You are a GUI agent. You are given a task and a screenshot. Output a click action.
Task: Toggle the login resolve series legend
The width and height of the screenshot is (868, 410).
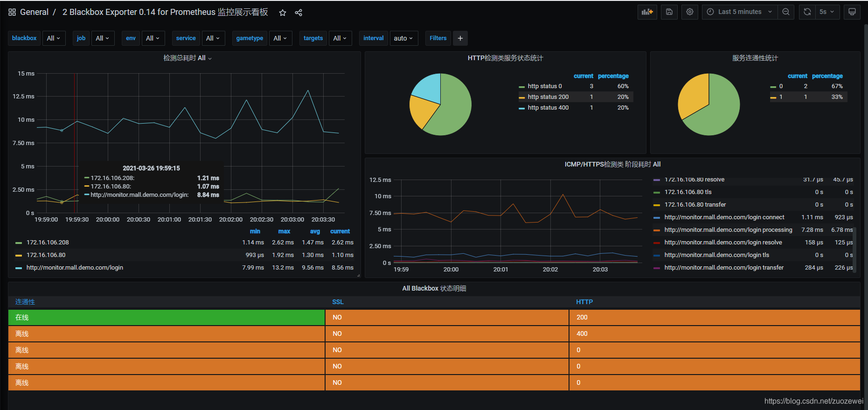[723, 243]
